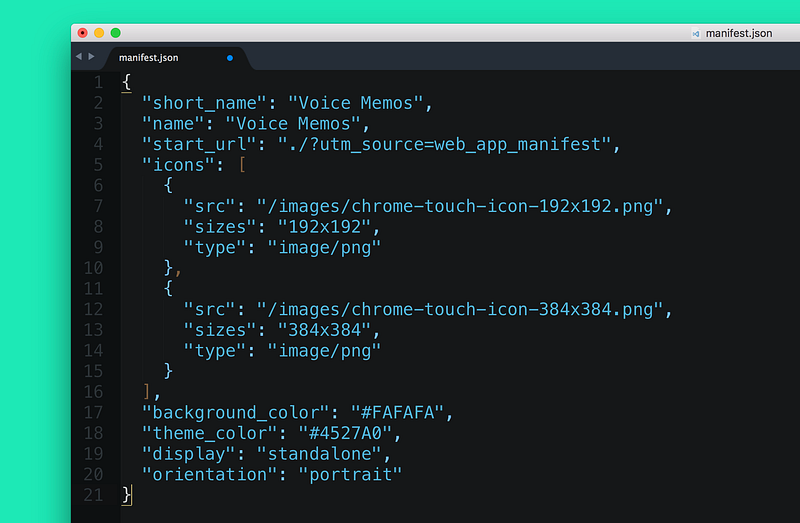800x523 pixels.
Task: Minimize the window with the yellow button
Action: pos(99,33)
